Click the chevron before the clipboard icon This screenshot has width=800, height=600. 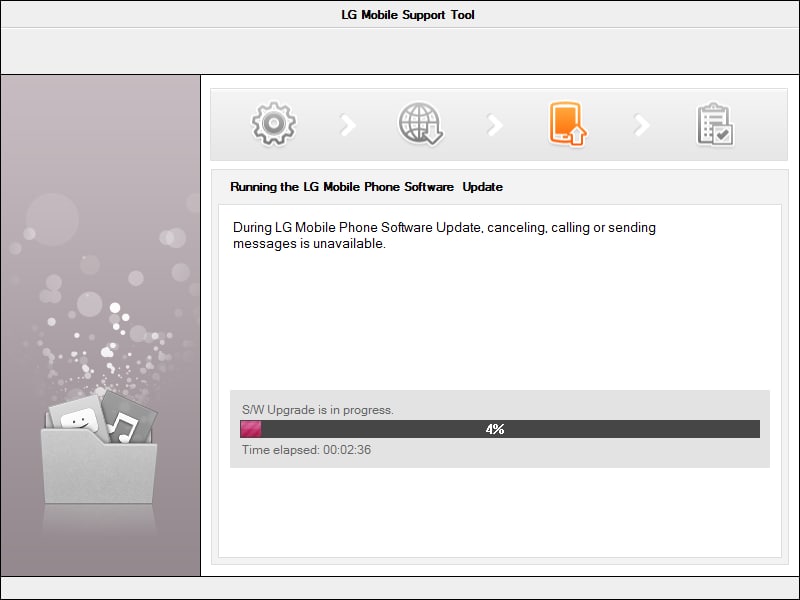[x=642, y=125]
